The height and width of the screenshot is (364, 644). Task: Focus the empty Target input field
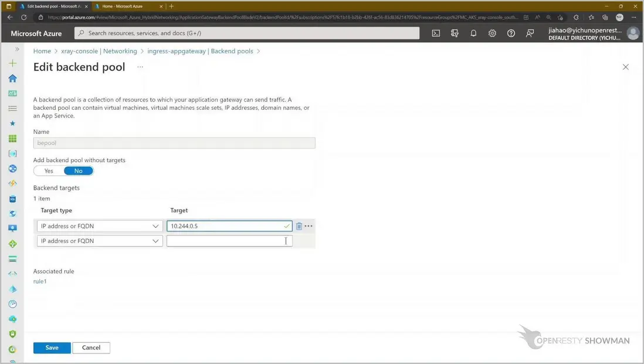229,241
